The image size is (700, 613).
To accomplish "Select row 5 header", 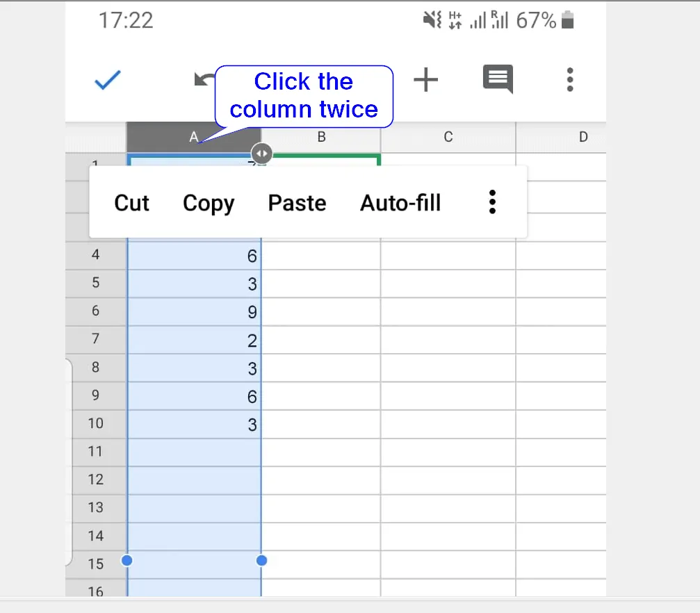I will point(95,283).
